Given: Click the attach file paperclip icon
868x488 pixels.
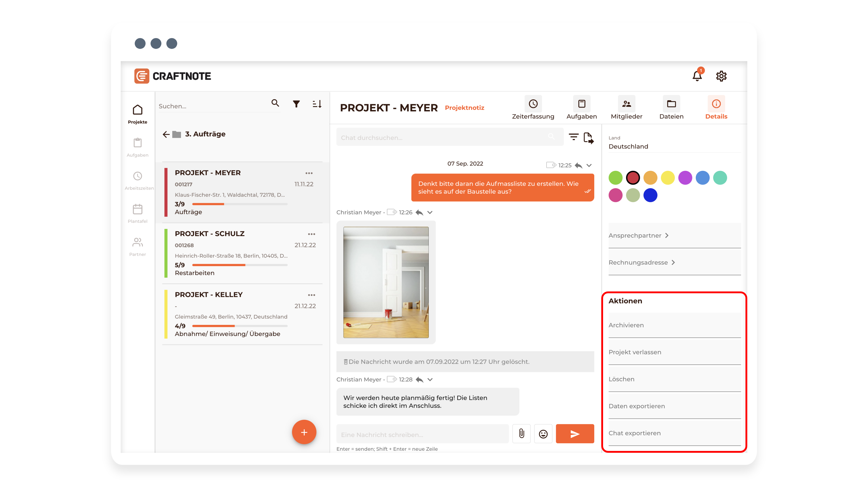Looking at the screenshot, I should (521, 434).
